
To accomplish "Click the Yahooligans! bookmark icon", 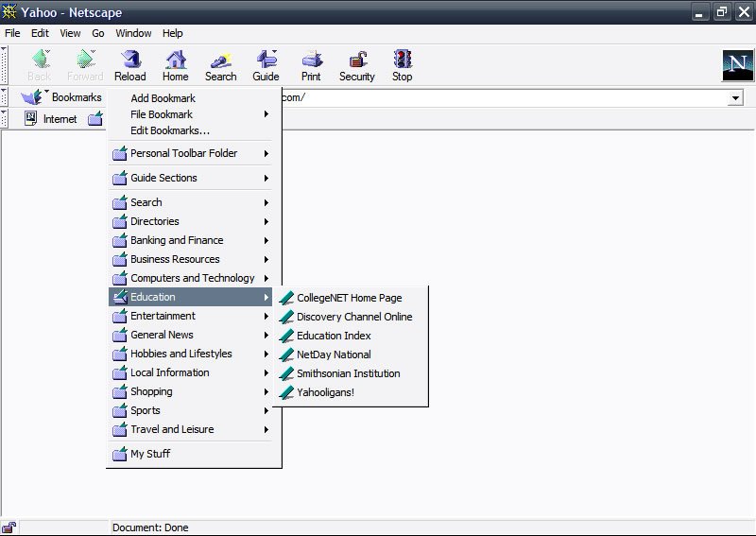I will 286,392.
